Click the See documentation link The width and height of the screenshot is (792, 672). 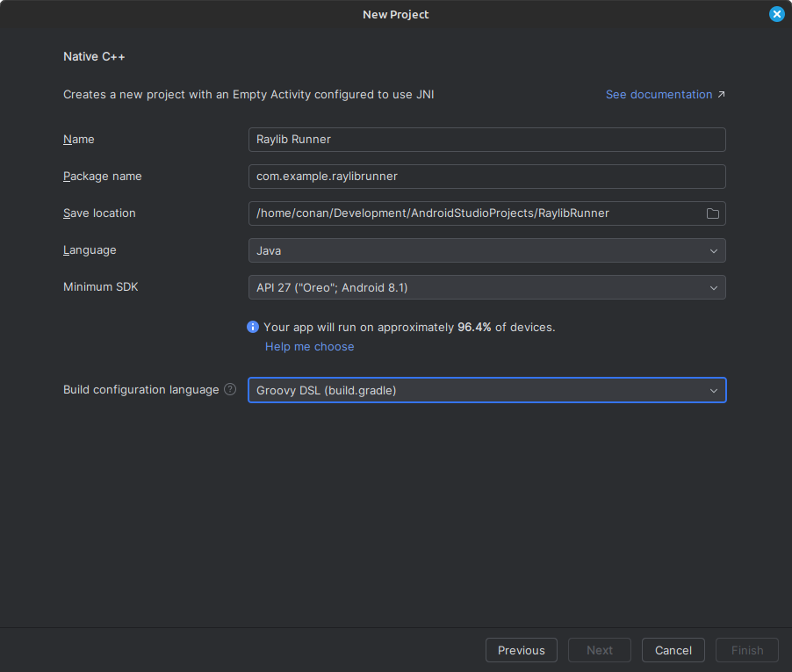tap(657, 94)
